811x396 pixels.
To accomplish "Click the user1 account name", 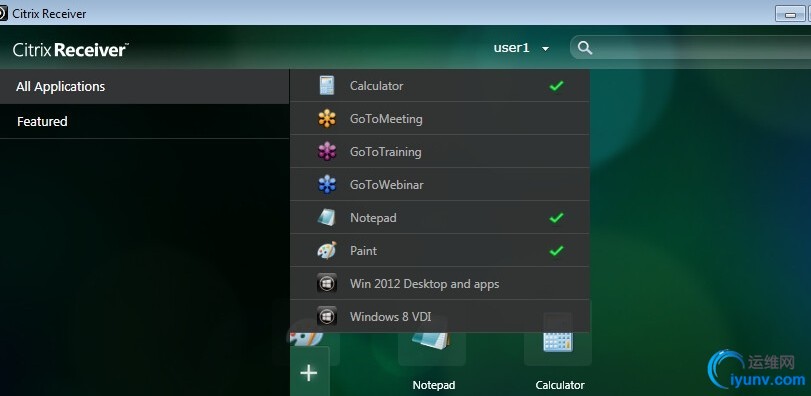I will (512, 48).
